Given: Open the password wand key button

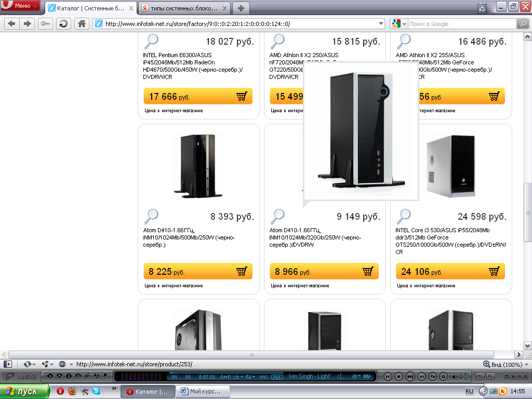Looking at the screenshot, I should 46,24.
